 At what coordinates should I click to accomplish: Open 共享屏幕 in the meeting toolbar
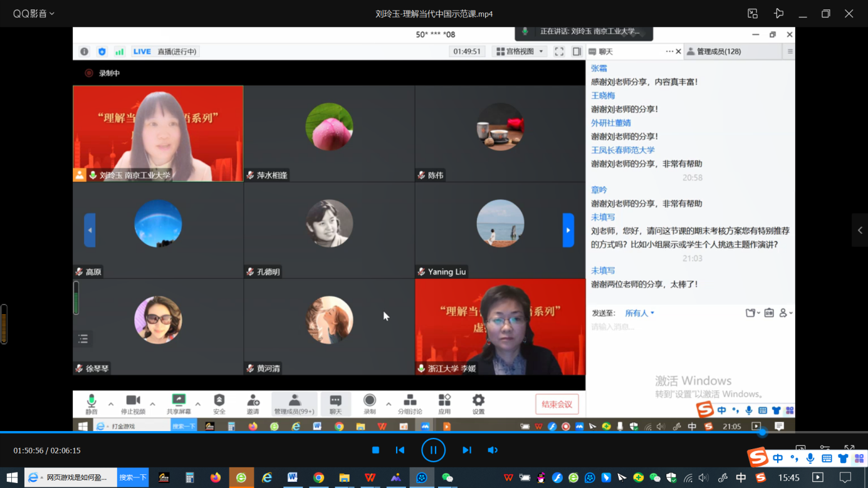coord(179,404)
